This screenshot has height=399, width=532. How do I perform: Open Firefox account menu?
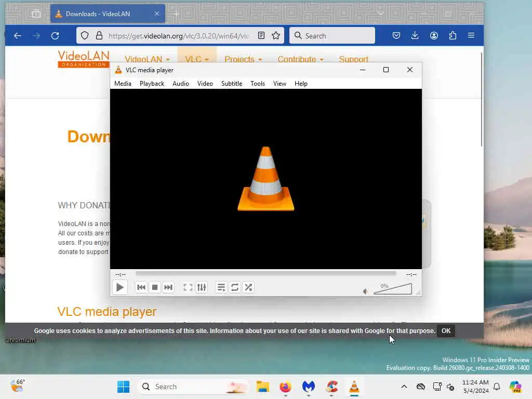pyautogui.click(x=434, y=36)
